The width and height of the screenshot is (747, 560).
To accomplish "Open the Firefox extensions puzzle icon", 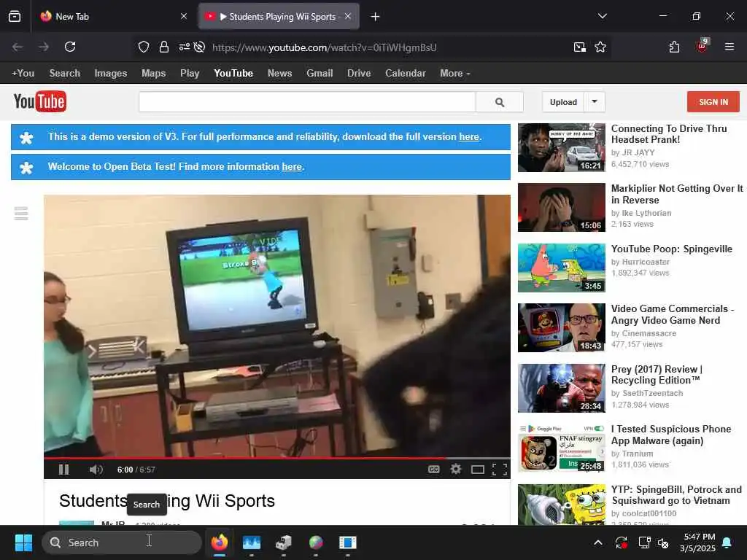I will (674, 47).
